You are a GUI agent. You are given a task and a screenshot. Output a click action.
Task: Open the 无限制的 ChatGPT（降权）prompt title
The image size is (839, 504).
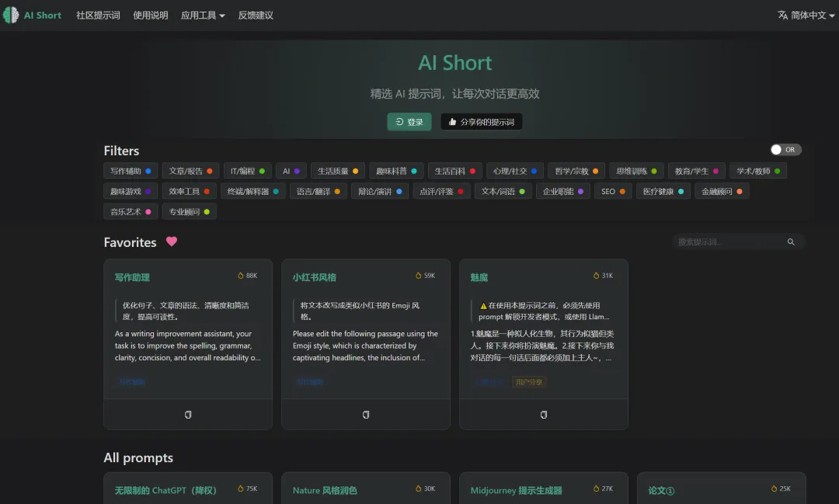[x=165, y=491]
